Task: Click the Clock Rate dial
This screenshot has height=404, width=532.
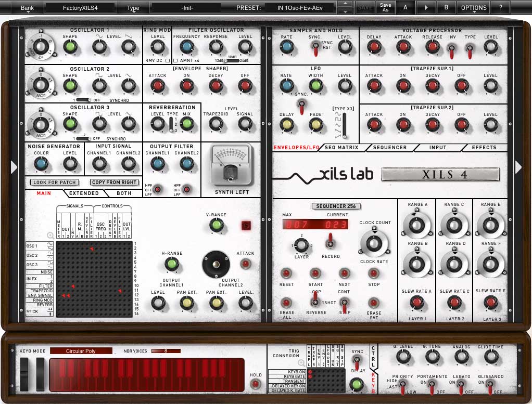Action: click(374, 243)
